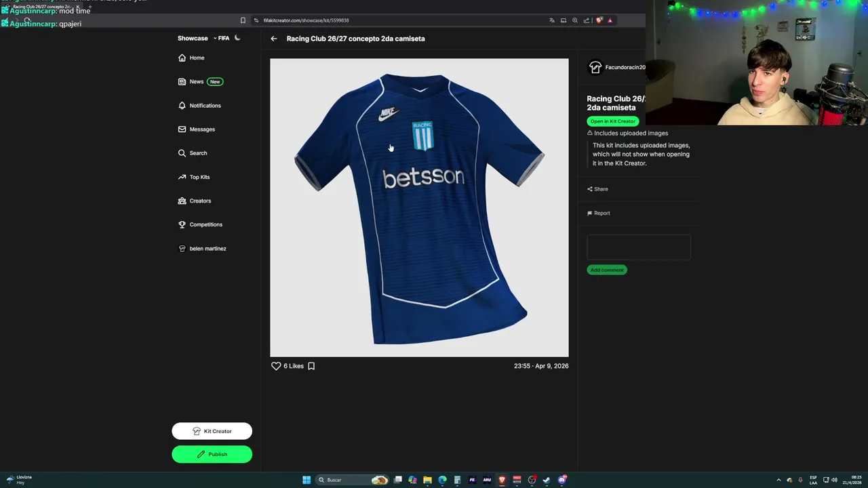Click Share option
This screenshot has width=868, height=488.
click(x=597, y=189)
